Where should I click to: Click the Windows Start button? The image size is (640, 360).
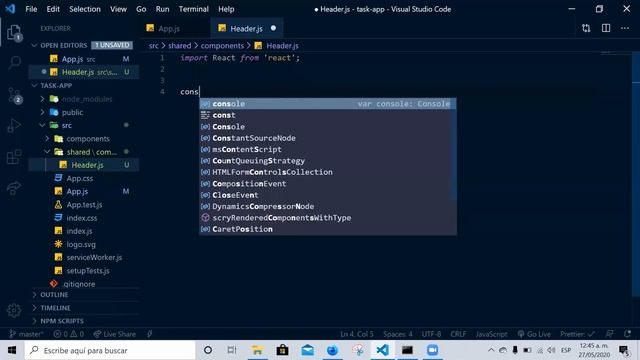[12, 350]
